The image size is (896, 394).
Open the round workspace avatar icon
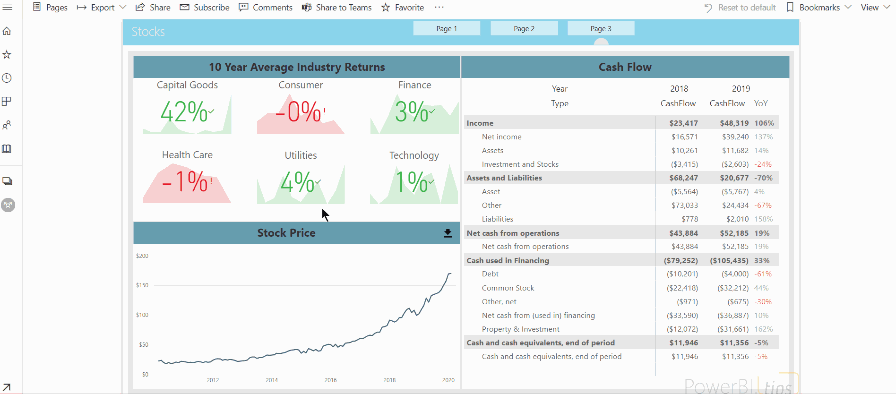click(7, 204)
